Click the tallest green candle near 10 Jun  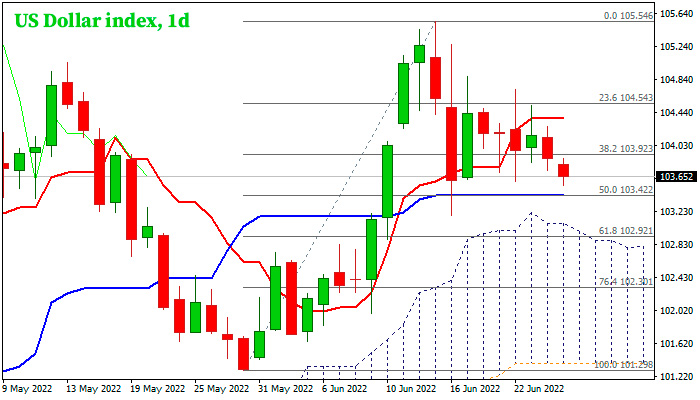[387, 181]
